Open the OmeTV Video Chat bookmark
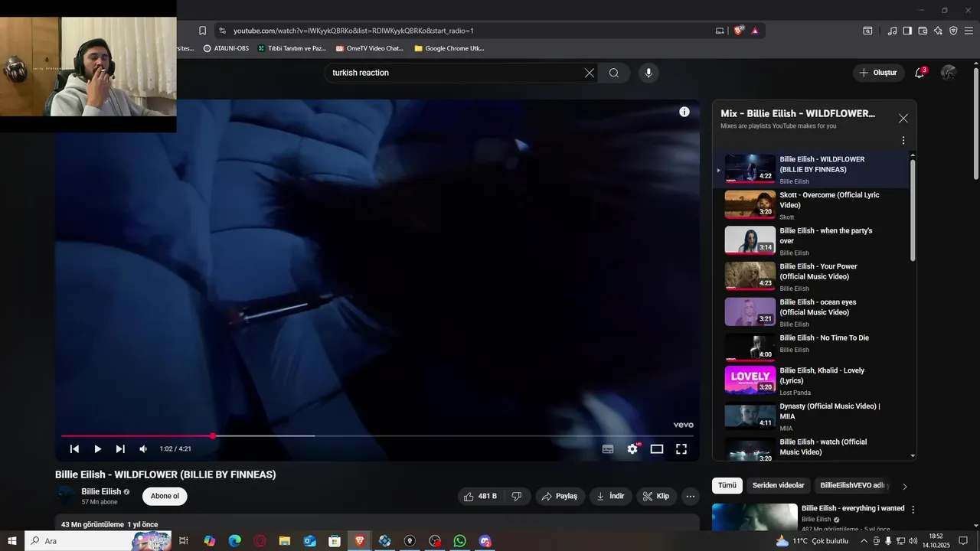Image resolution: width=980 pixels, height=551 pixels. (x=370, y=48)
